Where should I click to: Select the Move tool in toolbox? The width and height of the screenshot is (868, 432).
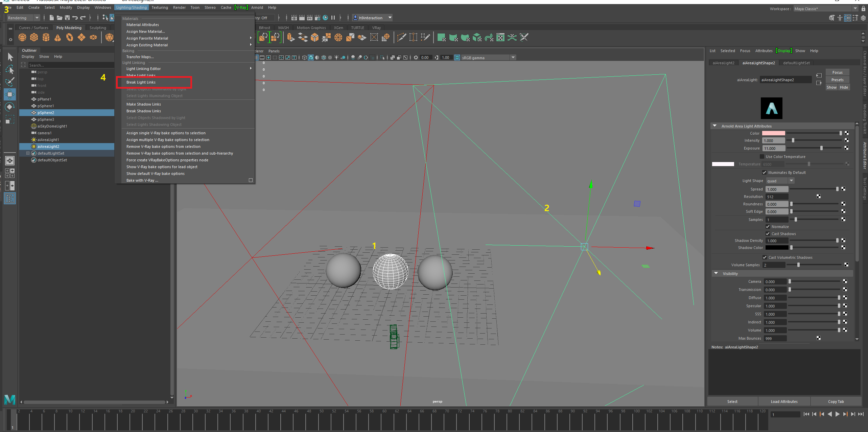[10, 94]
